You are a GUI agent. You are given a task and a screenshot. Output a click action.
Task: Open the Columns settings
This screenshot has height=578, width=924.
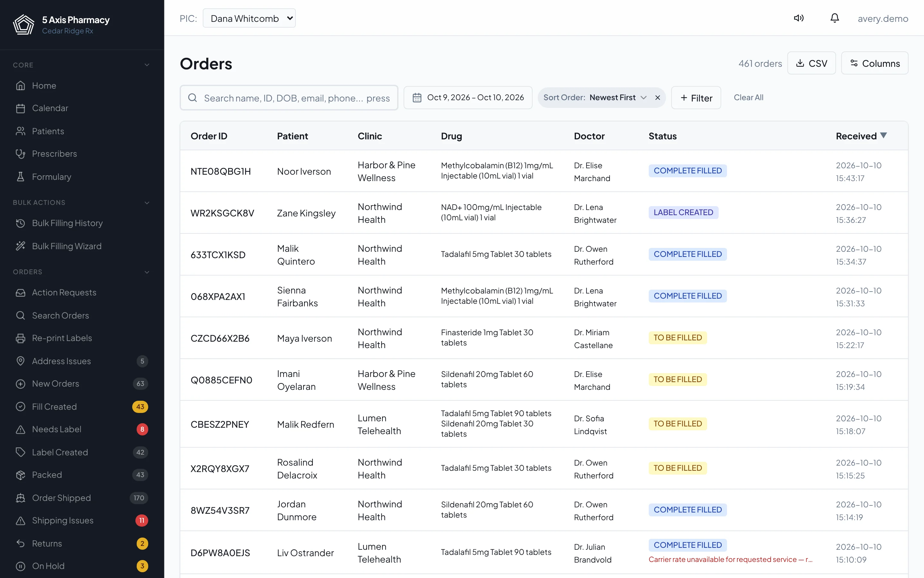pyautogui.click(x=875, y=63)
